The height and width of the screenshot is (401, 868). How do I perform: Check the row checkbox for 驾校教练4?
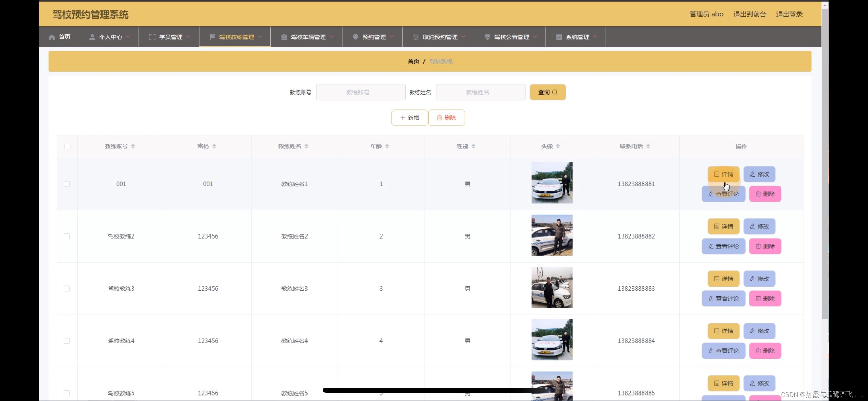(67, 341)
